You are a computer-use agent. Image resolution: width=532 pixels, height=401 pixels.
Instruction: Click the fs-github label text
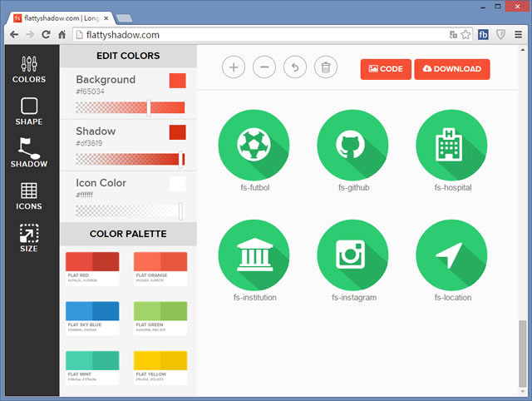353,187
